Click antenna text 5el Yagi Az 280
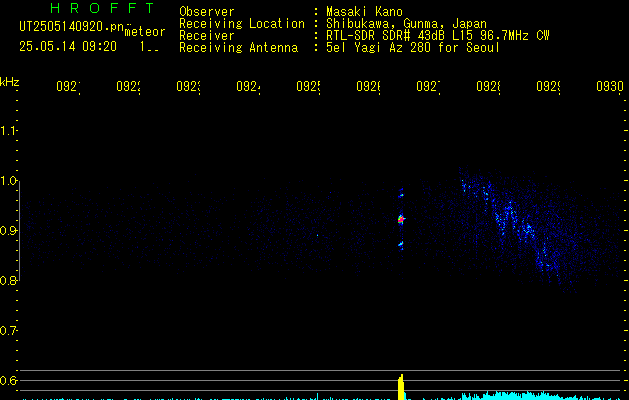The height and width of the screenshot is (400, 629). pyautogui.click(x=378, y=48)
